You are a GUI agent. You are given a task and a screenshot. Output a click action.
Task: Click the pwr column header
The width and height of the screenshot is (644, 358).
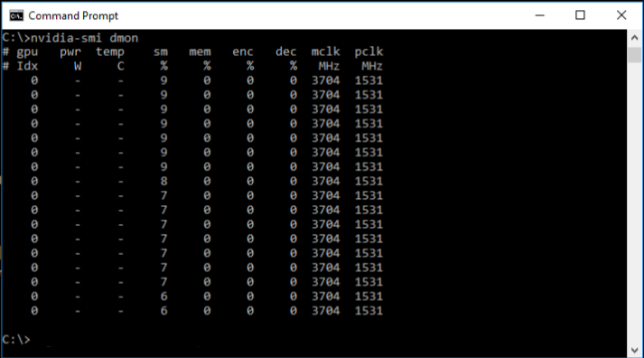(x=70, y=52)
